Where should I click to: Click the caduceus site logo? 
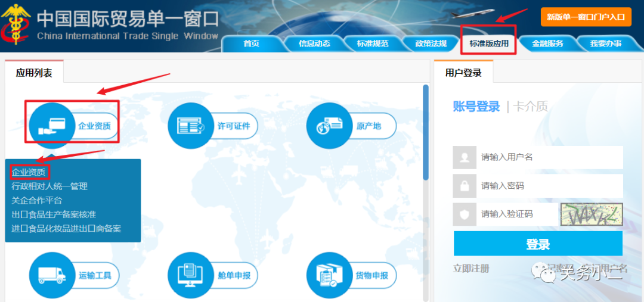16,24
